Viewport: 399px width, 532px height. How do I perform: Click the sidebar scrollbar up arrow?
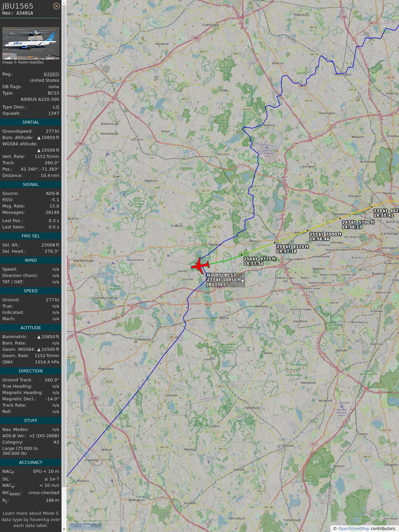click(x=64, y=3)
